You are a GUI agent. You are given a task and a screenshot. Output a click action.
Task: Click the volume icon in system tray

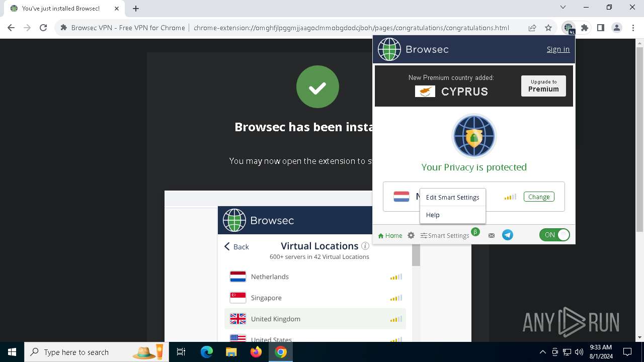point(579,352)
